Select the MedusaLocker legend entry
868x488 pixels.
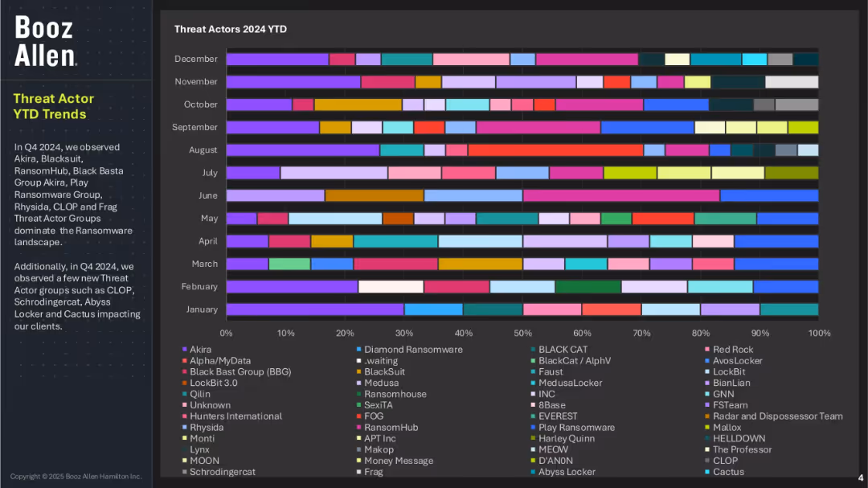(x=567, y=383)
